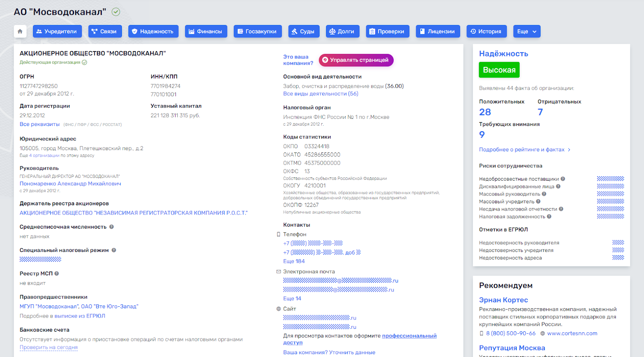Open the help icon beside Среднесписочная численность

pyautogui.click(x=111, y=227)
